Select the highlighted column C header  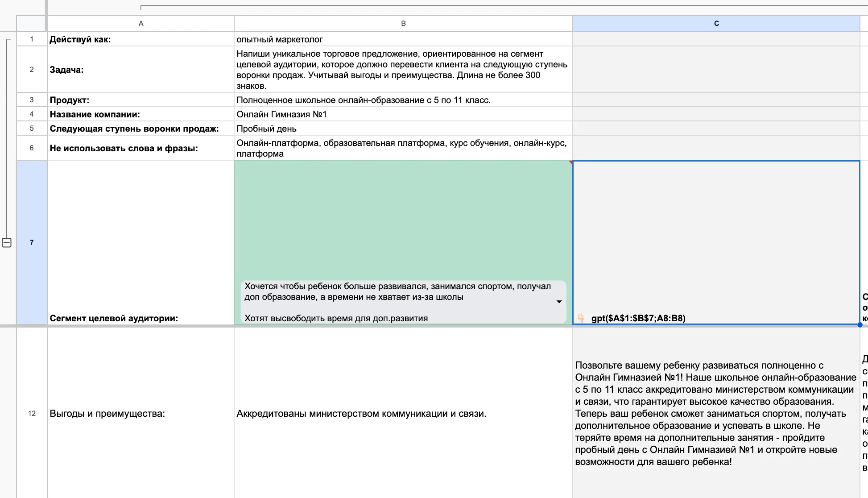click(x=716, y=24)
